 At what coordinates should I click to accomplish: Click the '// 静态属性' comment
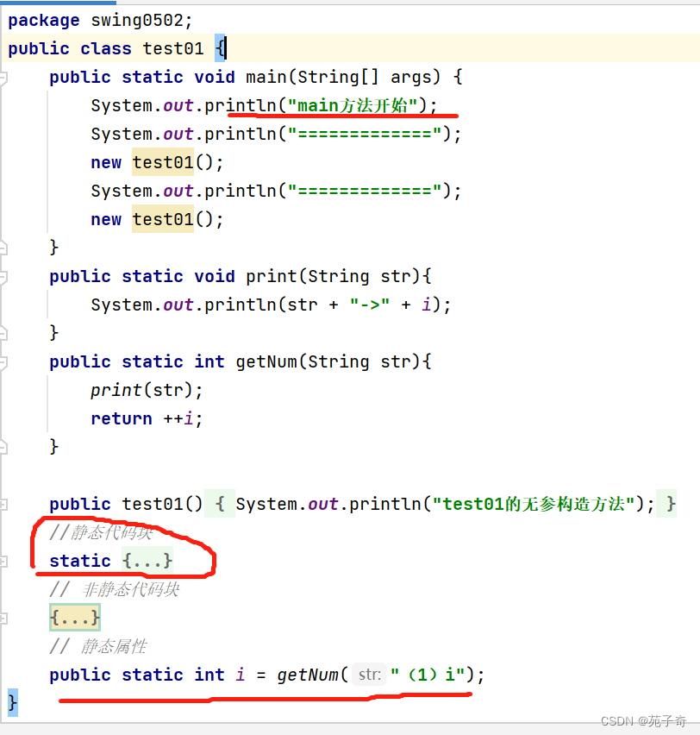(98, 646)
